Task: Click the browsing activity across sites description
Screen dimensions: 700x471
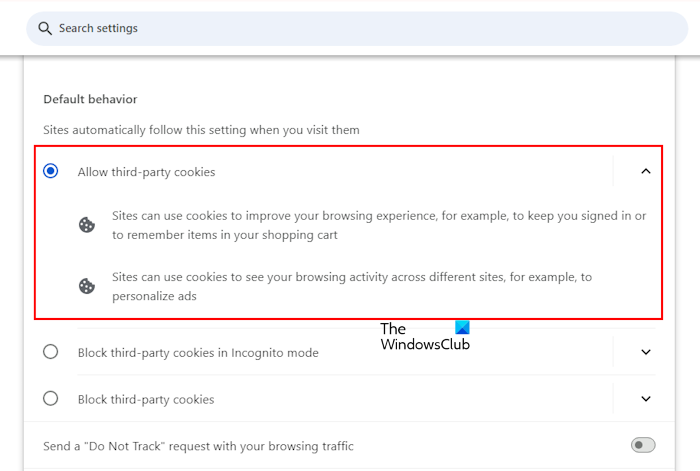Action: coord(352,286)
